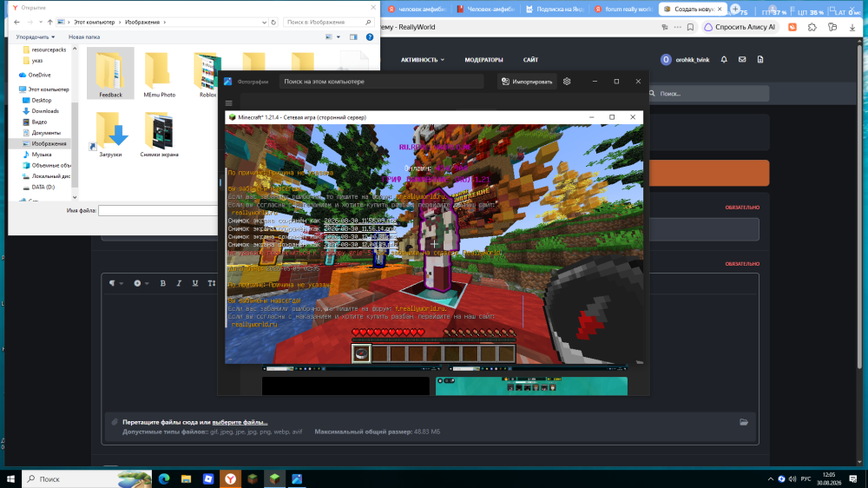This screenshot has width=868, height=488.
Task: Open Microsoft Edge from the taskbar
Action: (x=164, y=479)
